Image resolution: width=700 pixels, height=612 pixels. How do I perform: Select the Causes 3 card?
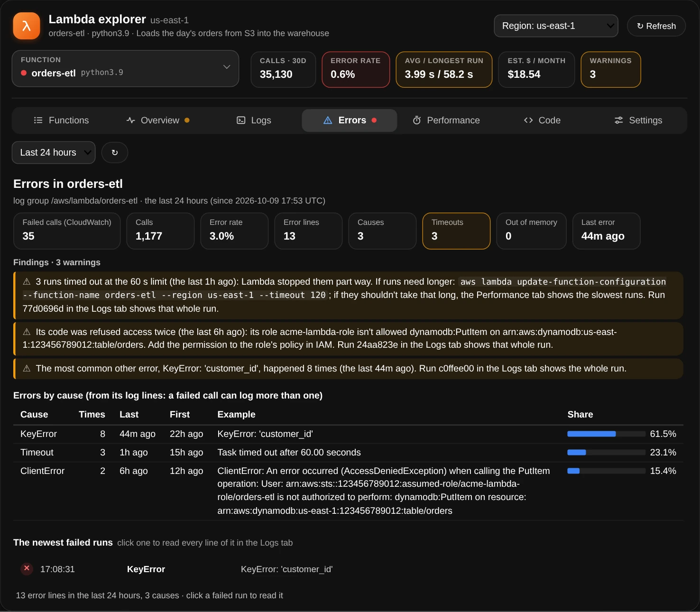(382, 231)
